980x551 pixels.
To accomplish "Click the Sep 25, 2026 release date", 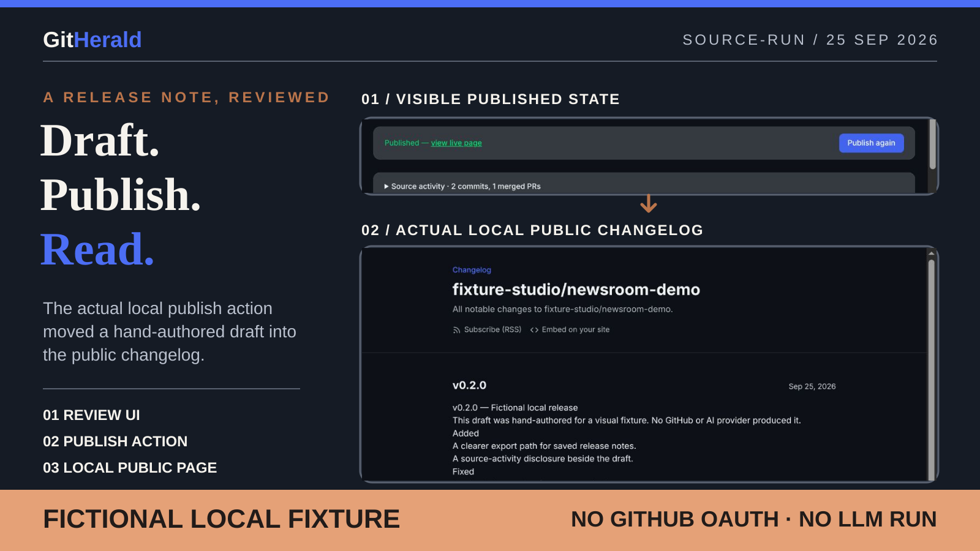I will tap(812, 386).
